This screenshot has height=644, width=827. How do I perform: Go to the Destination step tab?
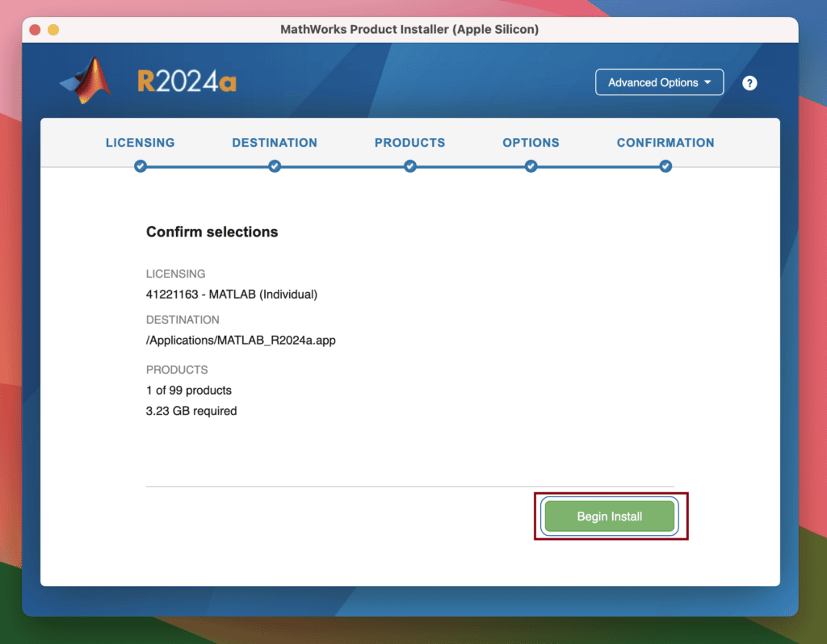[x=275, y=143]
